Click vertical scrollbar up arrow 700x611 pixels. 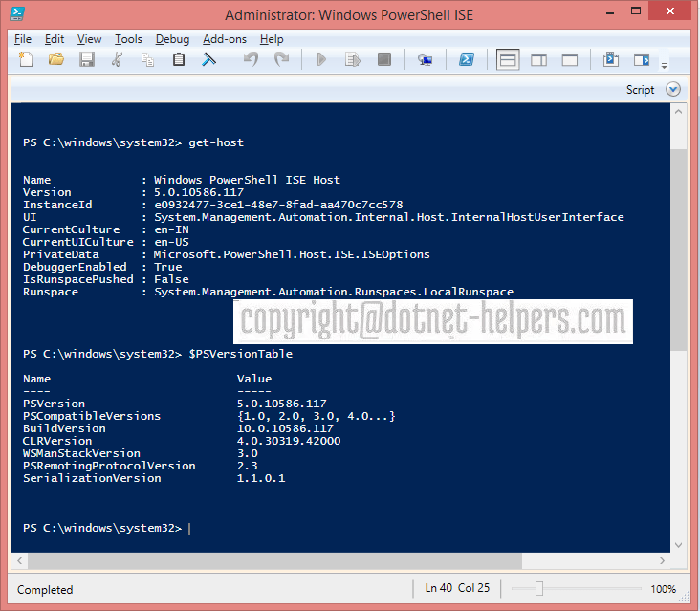tap(679, 112)
